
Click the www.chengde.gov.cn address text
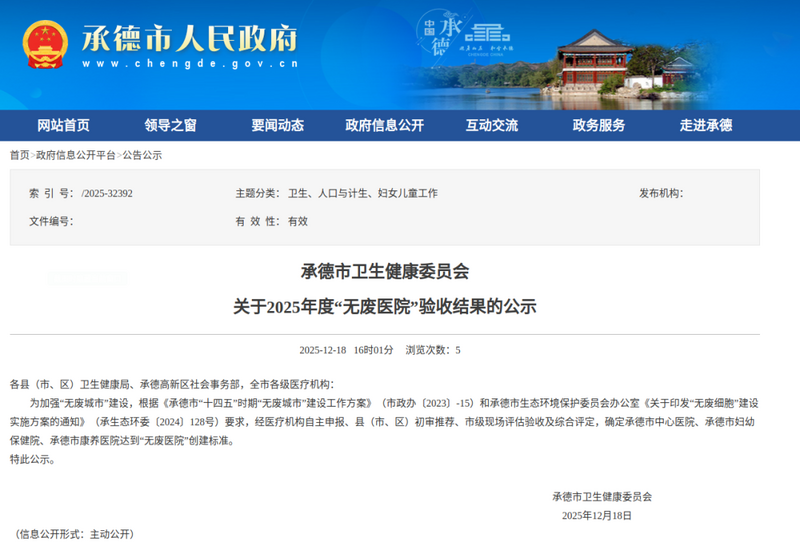pos(190,64)
